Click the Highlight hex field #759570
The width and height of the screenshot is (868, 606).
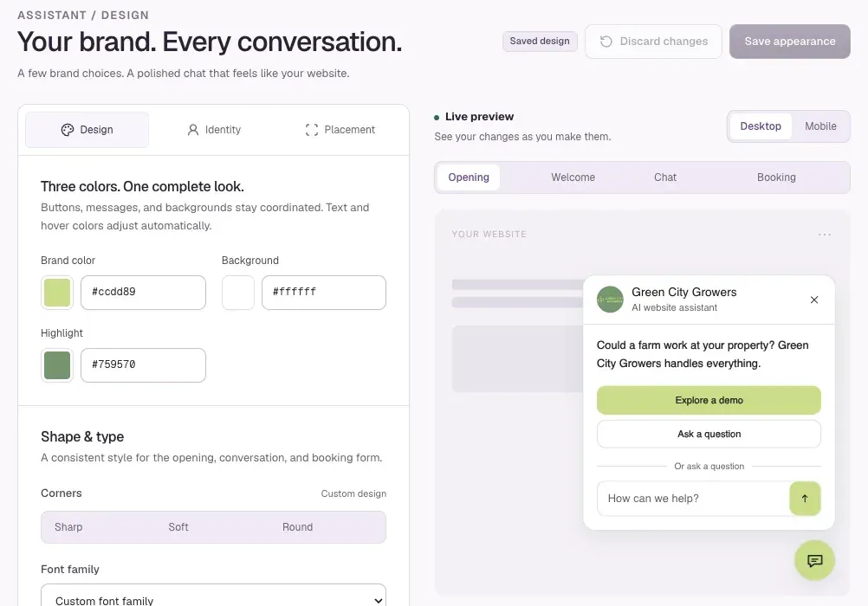(x=144, y=365)
